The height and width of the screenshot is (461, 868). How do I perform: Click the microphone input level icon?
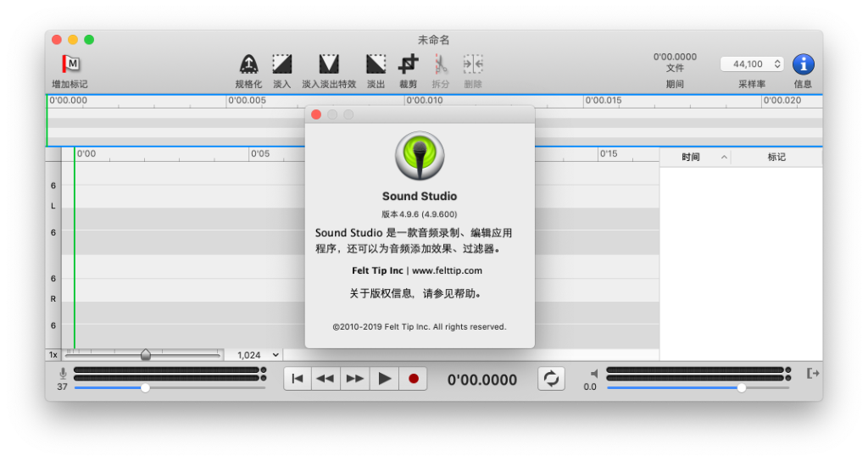coord(63,374)
